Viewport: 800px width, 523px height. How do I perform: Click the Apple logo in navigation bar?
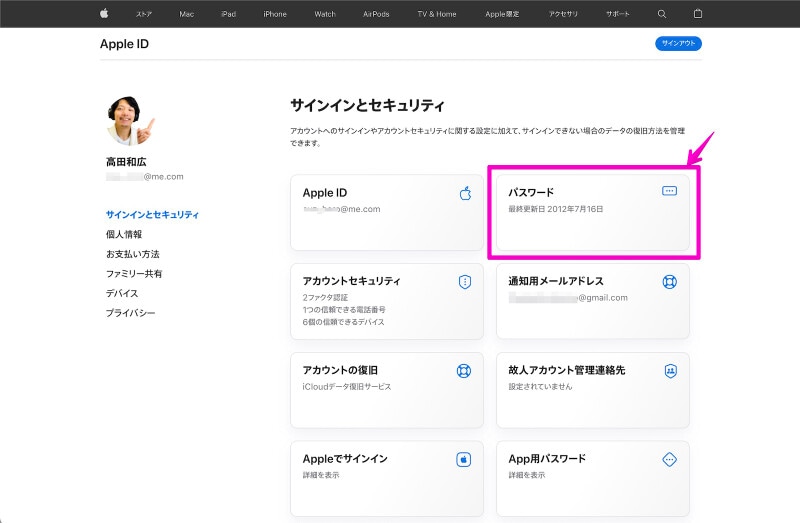pyautogui.click(x=103, y=14)
